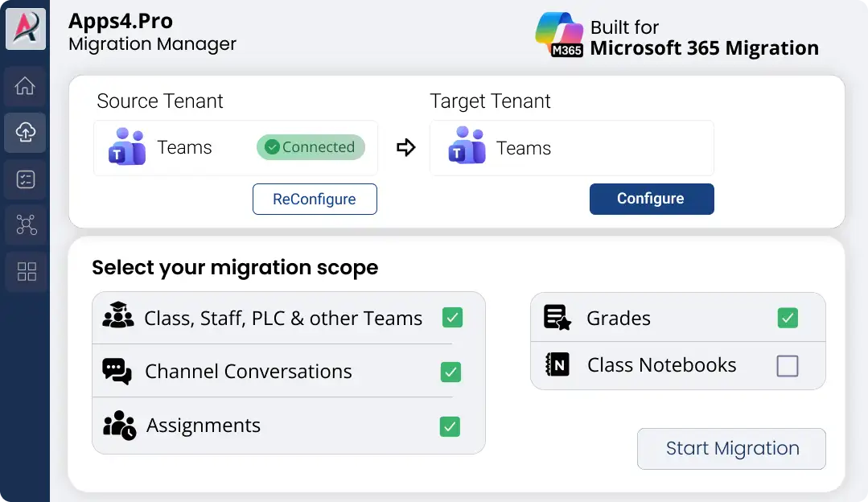
Task: Click the 'Select your migration scope' heading
Action: 235,267
